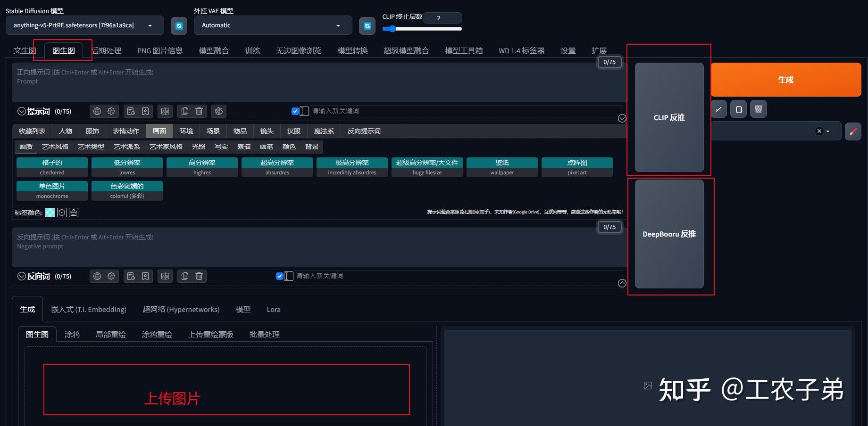
Task: Copy generation parameters with the clipboard icon
Action: [738, 109]
